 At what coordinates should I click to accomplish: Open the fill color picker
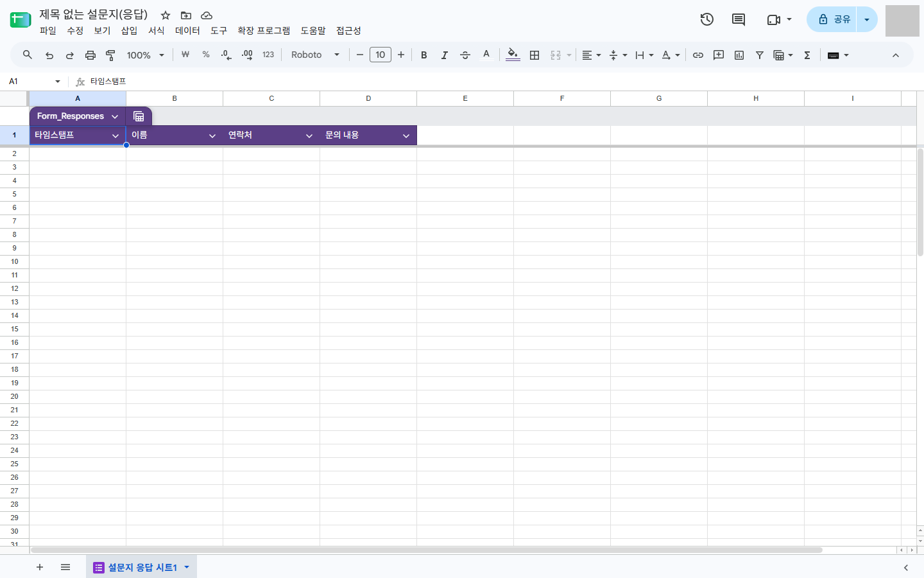513,55
